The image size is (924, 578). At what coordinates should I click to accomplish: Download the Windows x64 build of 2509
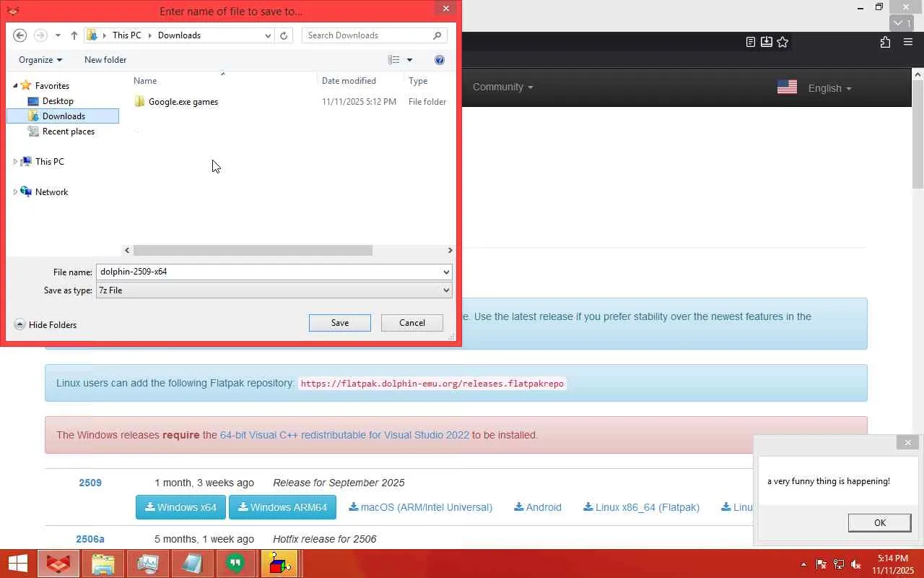(180, 507)
